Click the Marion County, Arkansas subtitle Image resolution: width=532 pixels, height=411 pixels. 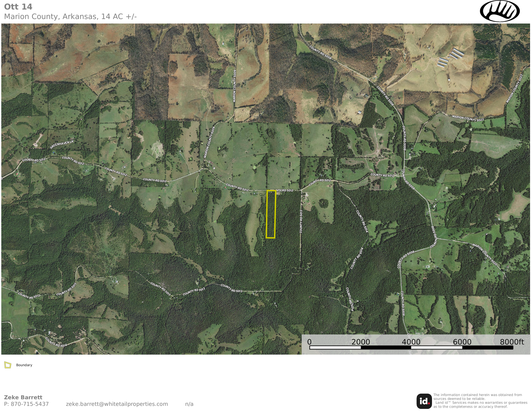[x=70, y=17]
